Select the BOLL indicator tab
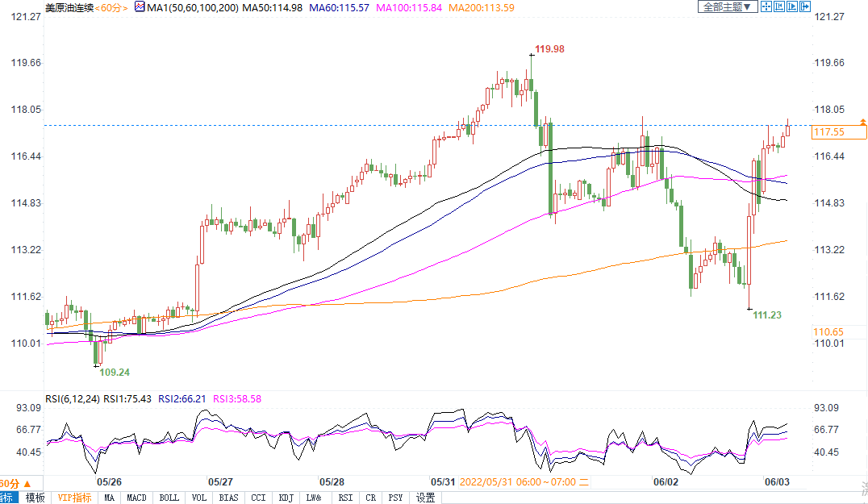This screenshot has height=504, width=868. click(169, 498)
